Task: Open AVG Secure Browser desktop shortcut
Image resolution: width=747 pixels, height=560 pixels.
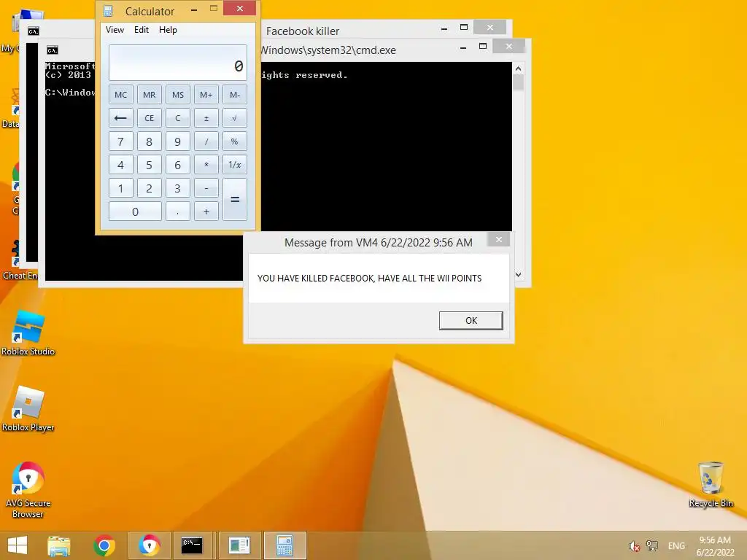Action: click(28, 490)
